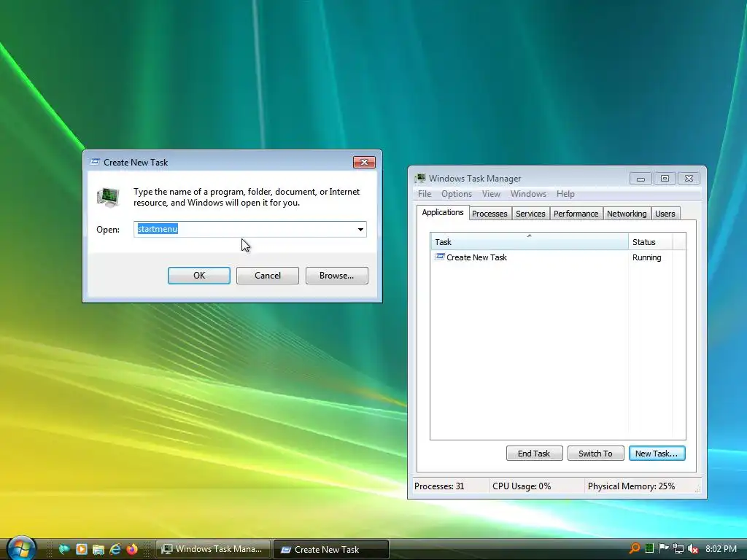Click OK in Create New Task dialog
The image size is (747, 560).
click(198, 275)
